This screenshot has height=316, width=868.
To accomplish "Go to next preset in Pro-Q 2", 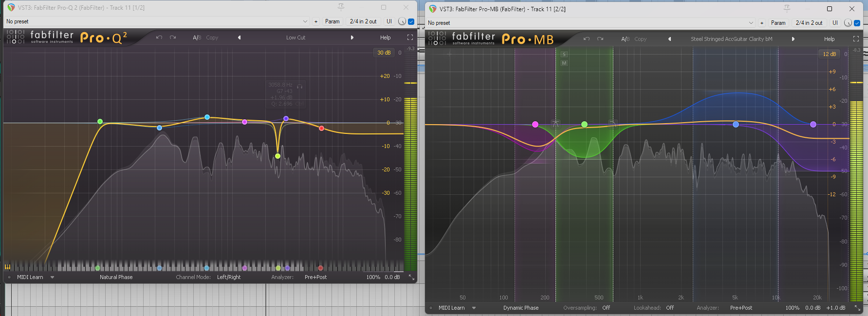I will [352, 37].
